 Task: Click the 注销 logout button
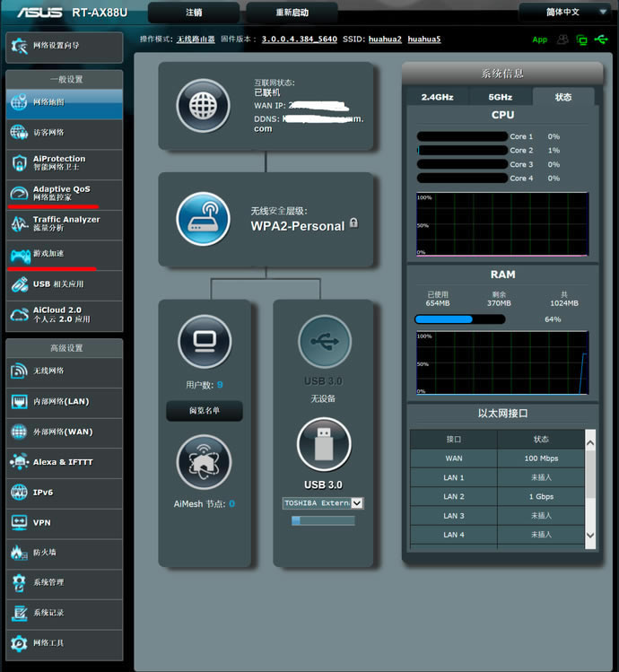click(194, 13)
